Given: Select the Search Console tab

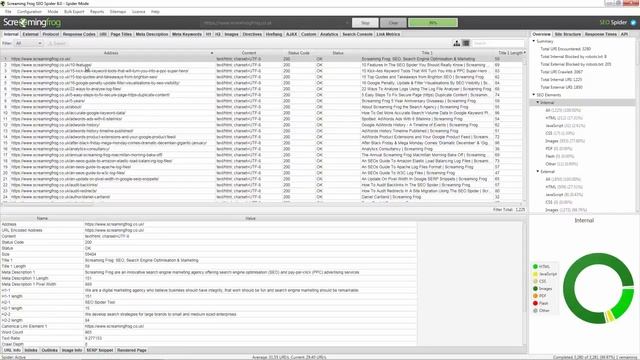Looking at the screenshot, I should pyautogui.click(x=357, y=34).
